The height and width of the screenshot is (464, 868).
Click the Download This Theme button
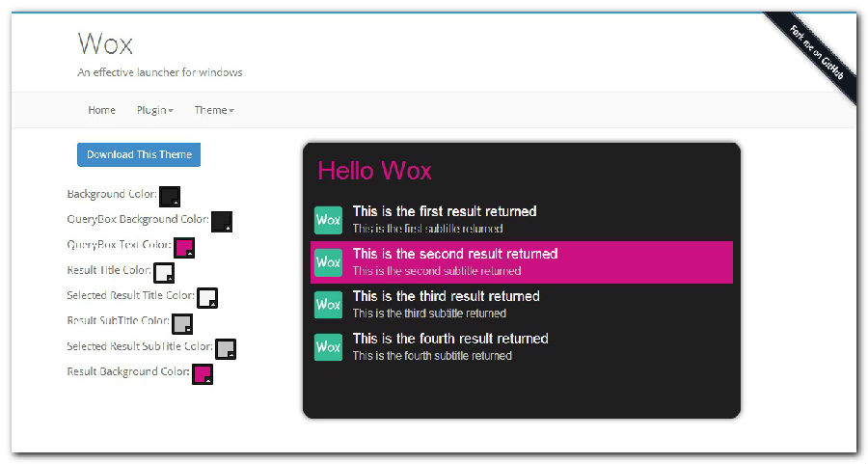pyautogui.click(x=139, y=154)
